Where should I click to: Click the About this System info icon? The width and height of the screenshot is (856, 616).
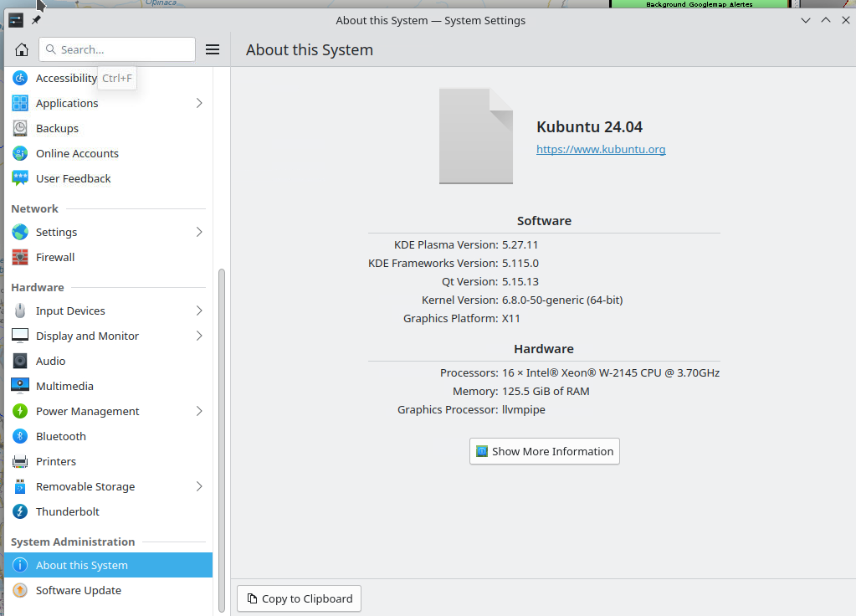20,565
